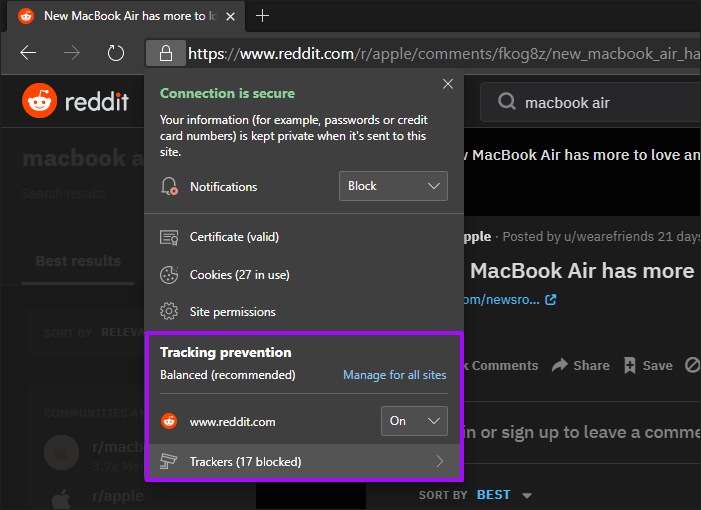Image resolution: width=701 pixels, height=510 pixels.
Task: Click the external link icon after newsro...
Action: pyautogui.click(x=550, y=299)
